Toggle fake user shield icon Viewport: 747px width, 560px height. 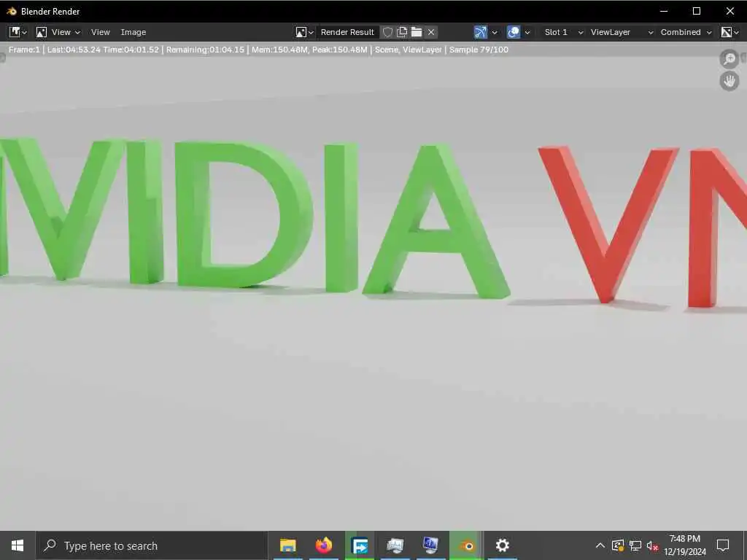coord(388,32)
